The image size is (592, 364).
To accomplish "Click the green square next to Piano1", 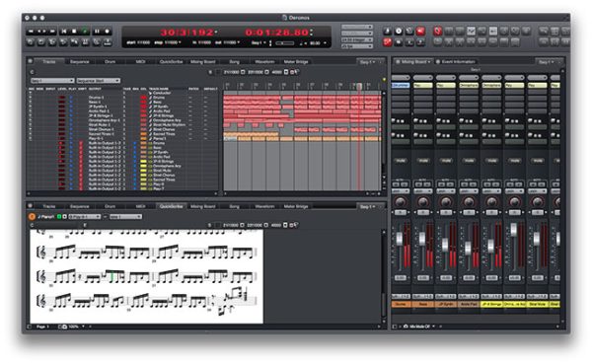I will pos(59,217).
